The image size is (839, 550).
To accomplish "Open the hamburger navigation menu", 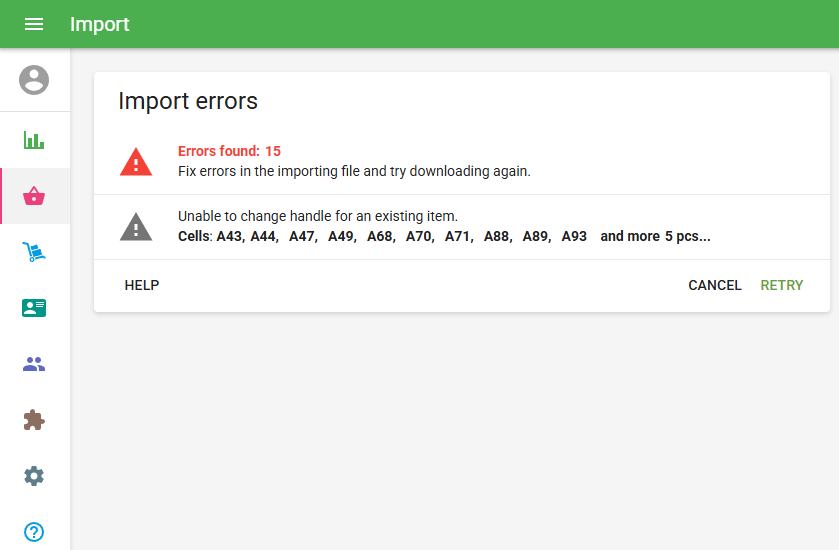I will click(34, 24).
